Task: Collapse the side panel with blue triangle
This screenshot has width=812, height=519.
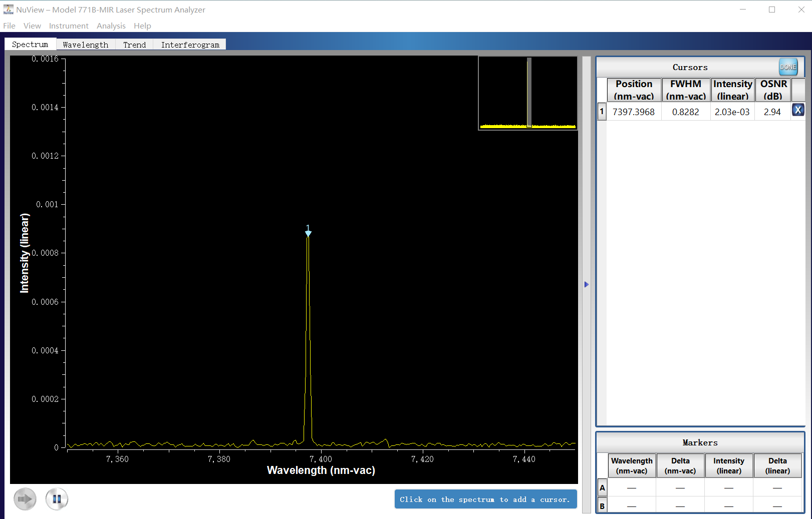Action: 586,284
